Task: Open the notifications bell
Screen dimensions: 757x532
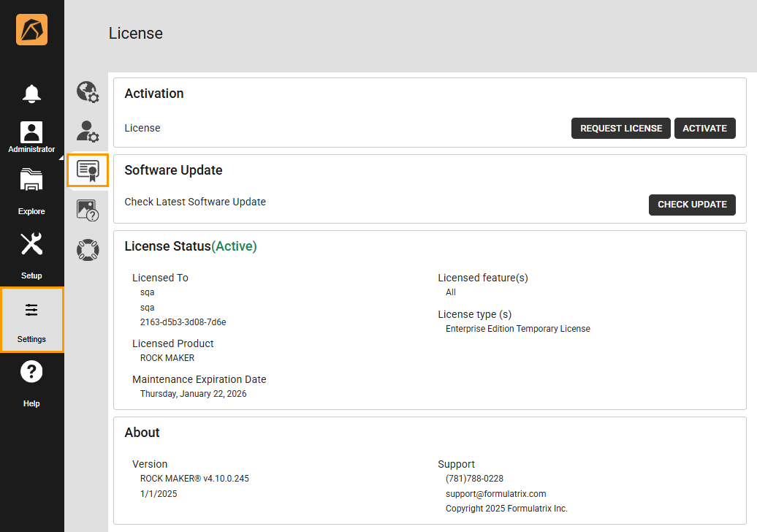Action: [x=31, y=94]
